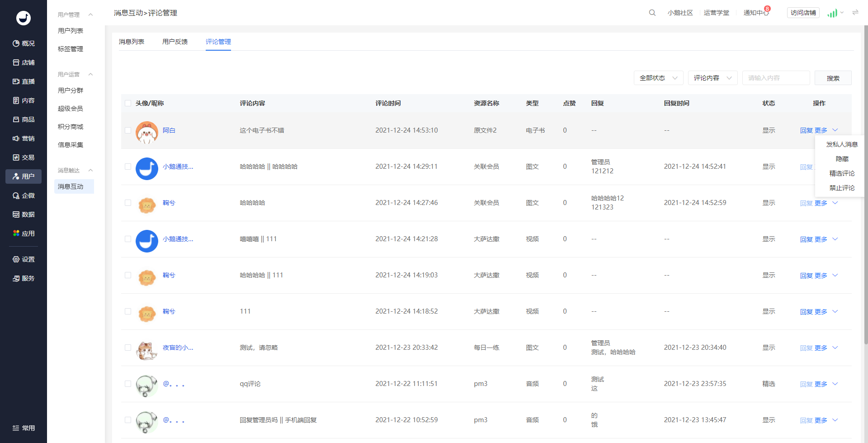
Task: Click the 访问店铺 button
Action: coord(803,13)
